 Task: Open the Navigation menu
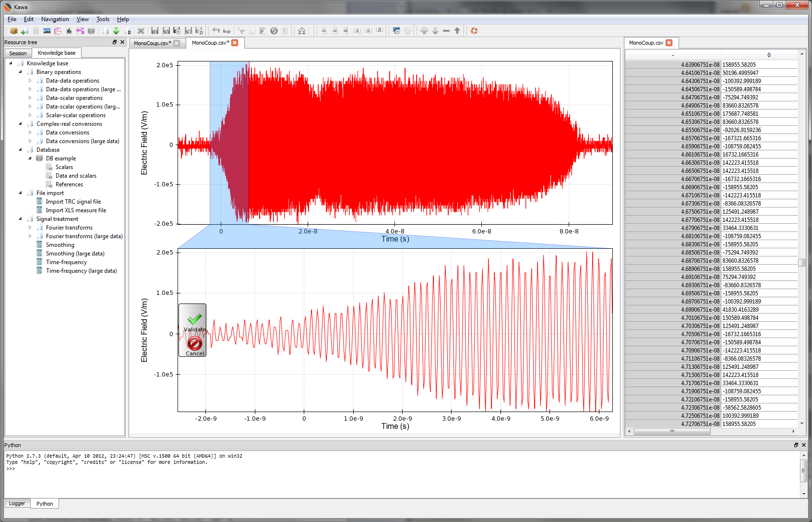click(x=55, y=19)
